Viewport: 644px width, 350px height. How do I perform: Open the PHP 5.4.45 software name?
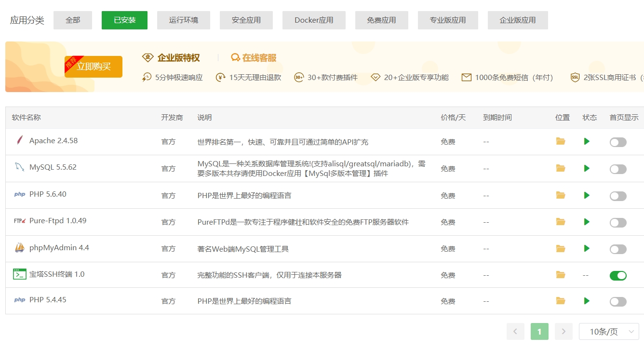point(48,300)
